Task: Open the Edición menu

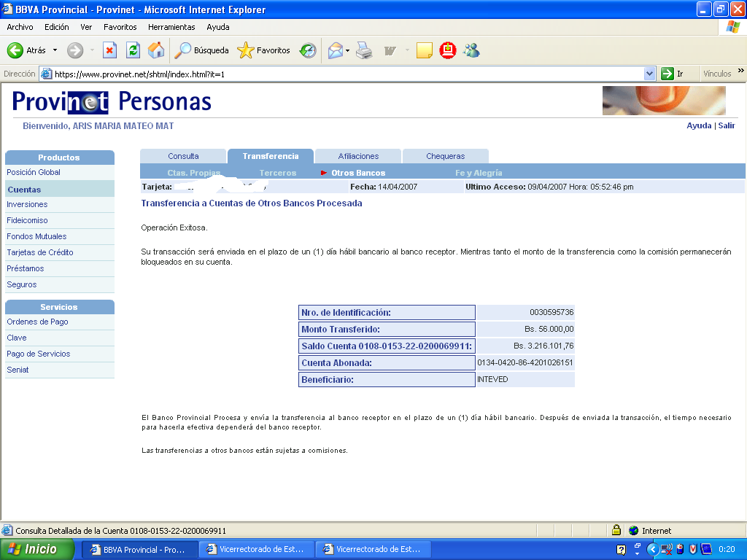Action: (57, 27)
